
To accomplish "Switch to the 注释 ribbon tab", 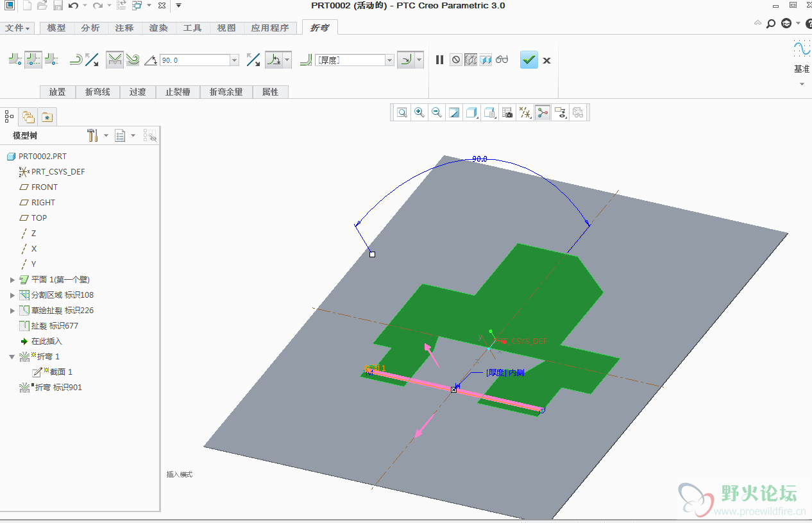I will (124, 28).
